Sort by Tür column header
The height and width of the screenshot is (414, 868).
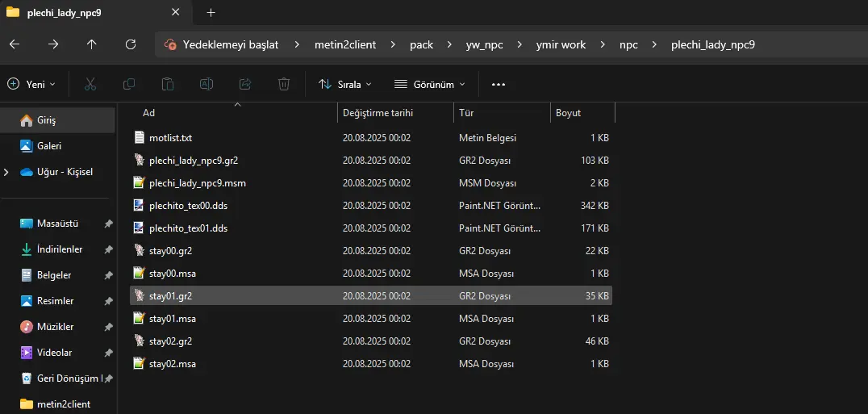[x=466, y=113]
